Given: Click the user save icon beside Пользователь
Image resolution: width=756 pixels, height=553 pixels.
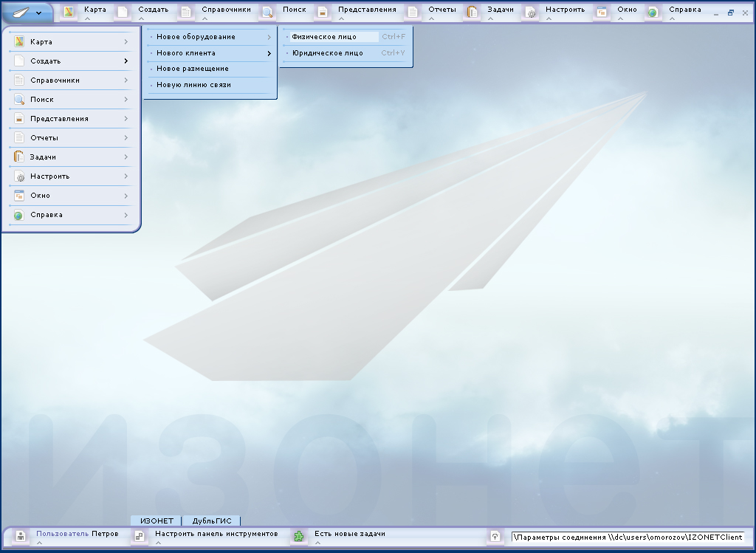Looking at the screenshot, I should pos(21,537).
